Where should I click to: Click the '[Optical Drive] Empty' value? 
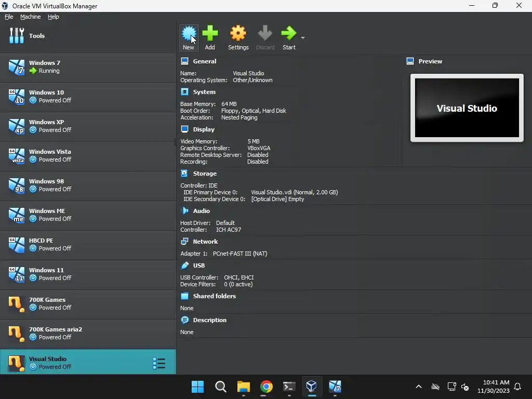277,199
